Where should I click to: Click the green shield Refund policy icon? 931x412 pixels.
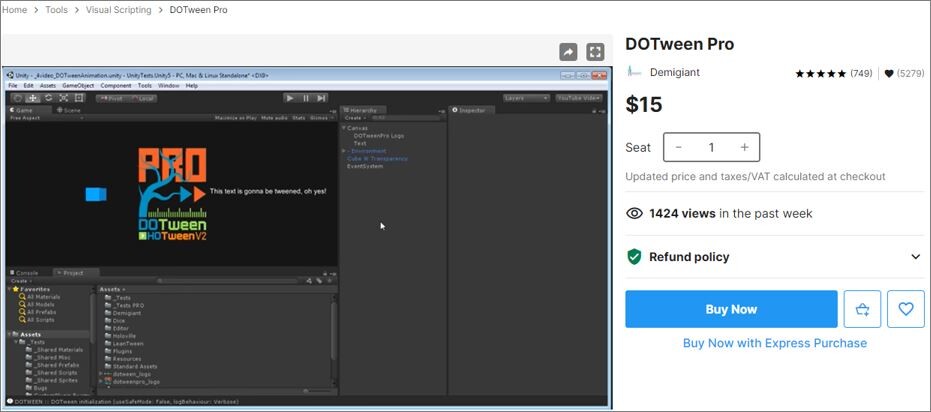coord(635,257)
